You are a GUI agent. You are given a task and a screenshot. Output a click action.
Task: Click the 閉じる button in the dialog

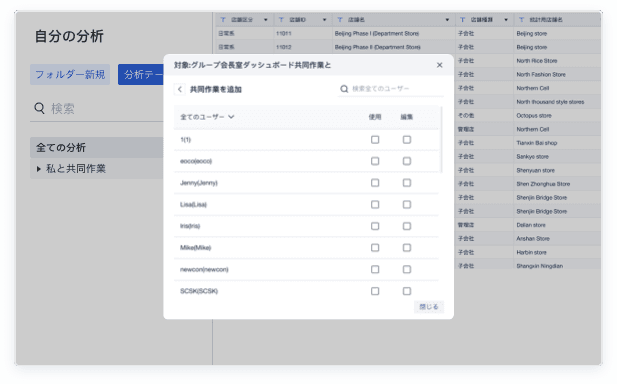(429, 307)
